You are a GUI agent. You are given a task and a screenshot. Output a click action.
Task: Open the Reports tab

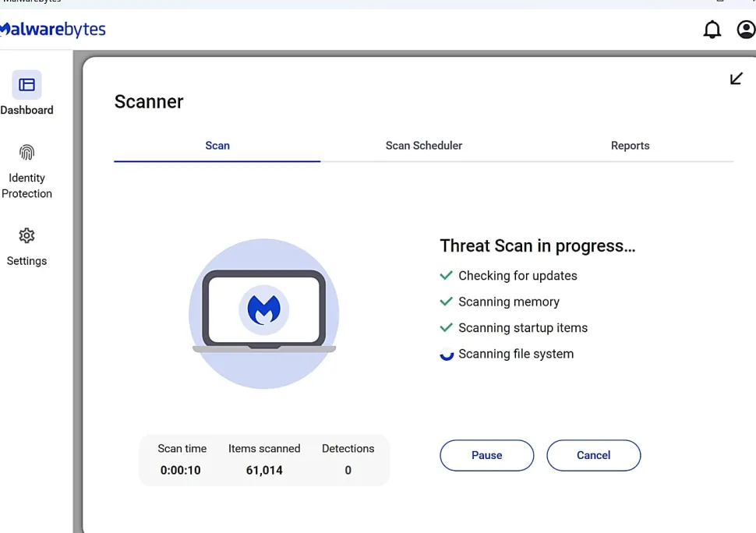[x=631, y=146]
